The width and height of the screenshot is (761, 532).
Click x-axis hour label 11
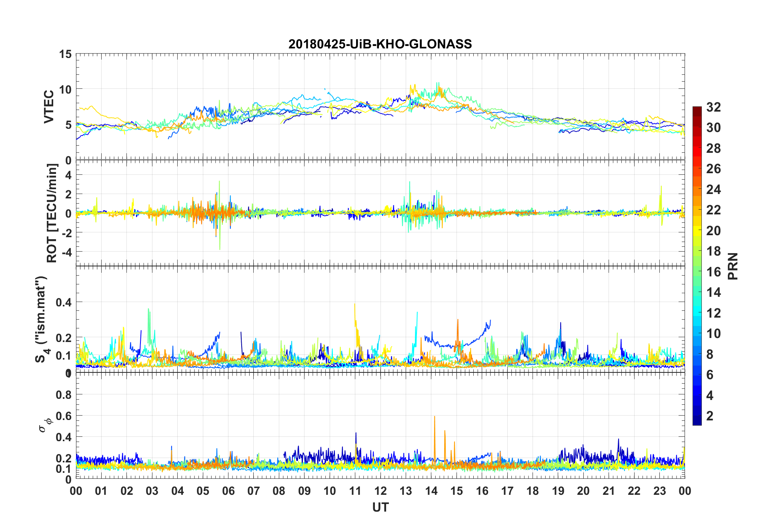point(355,491)
